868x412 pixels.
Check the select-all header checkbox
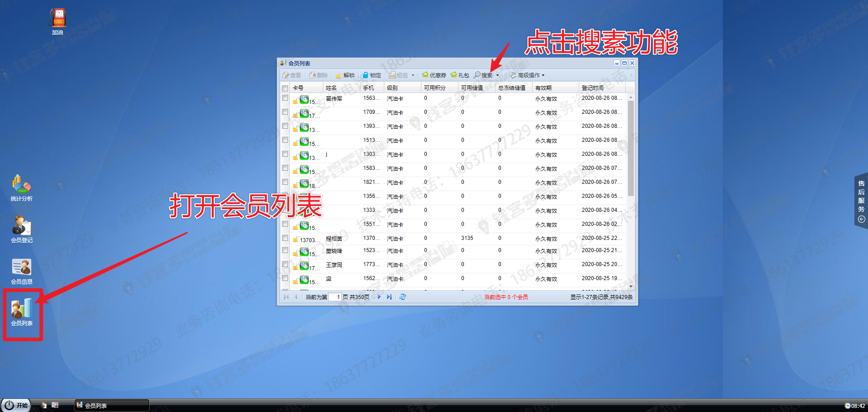tap(285, 88)
